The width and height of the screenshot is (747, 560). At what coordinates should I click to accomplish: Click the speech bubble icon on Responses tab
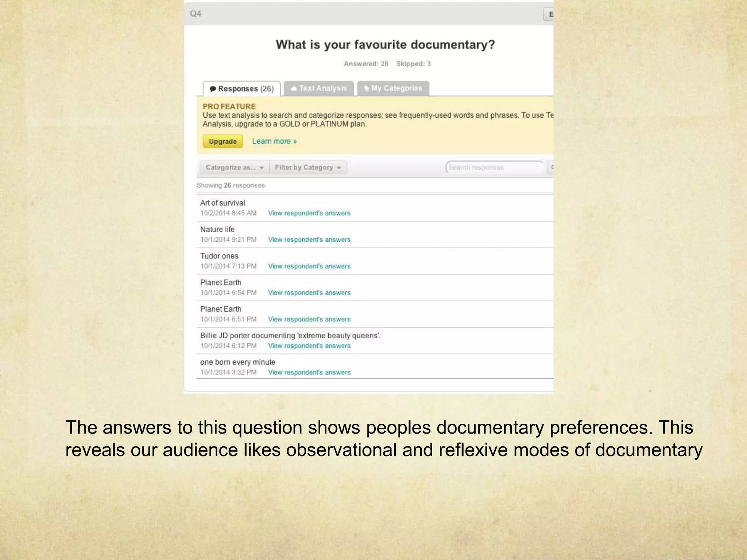coord(213,89)
